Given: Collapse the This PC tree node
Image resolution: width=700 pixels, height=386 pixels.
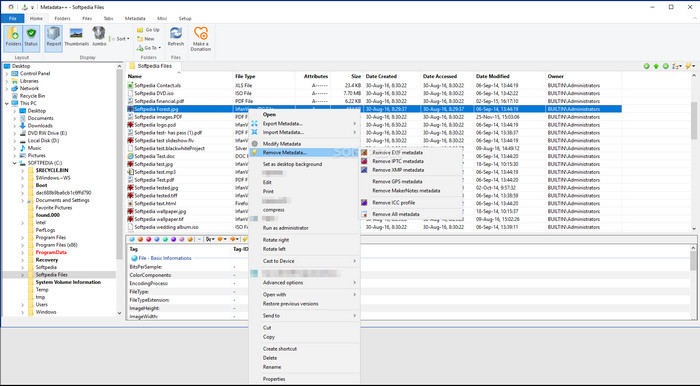Looking at the screenshot, I should coord(7,103).
